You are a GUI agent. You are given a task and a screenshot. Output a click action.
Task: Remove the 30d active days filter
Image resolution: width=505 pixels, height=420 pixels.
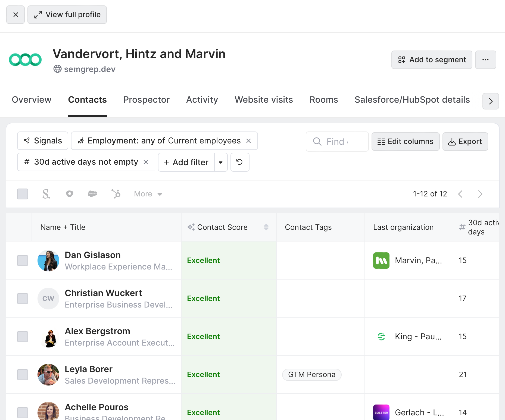(x=146, y=162)
